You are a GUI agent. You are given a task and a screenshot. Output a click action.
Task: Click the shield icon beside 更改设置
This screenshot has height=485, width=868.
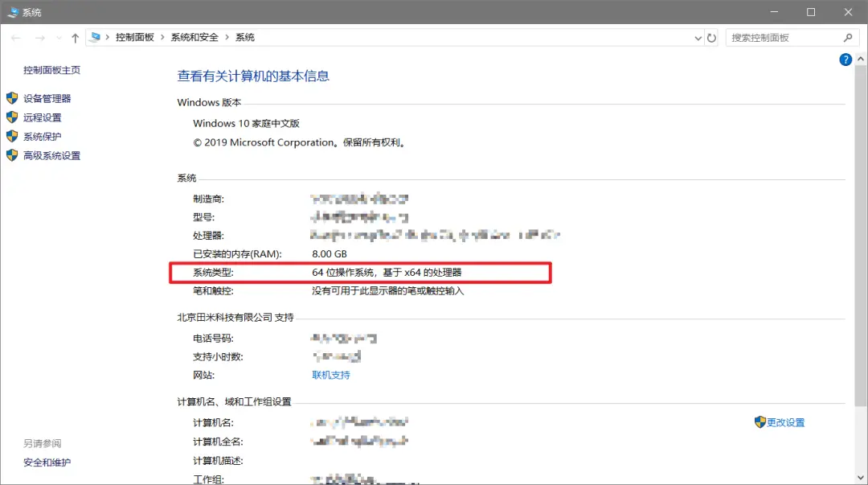coord(759,422)
